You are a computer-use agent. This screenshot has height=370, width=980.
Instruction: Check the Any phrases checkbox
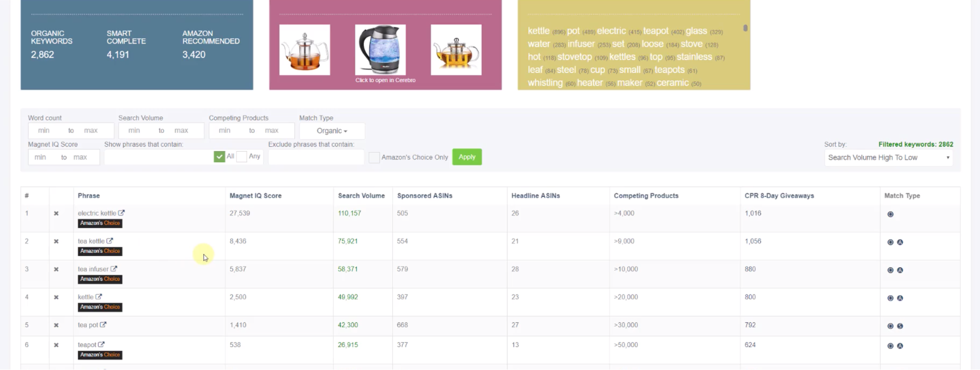coord(242,157)
